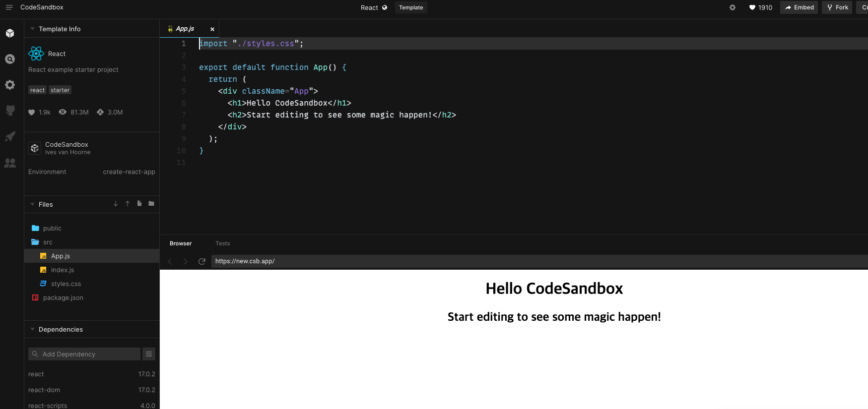Click the Template button
This screenshot has width=868, height=409.
[411, 7]
